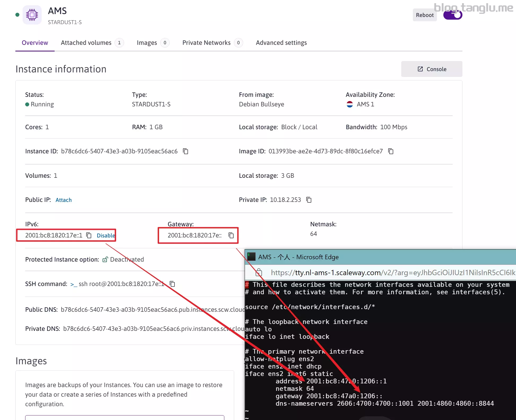Screen dimensions: 516x420
Task: Copy the IPv6 address
Action: pyautogui.click(x=89, y=235)
